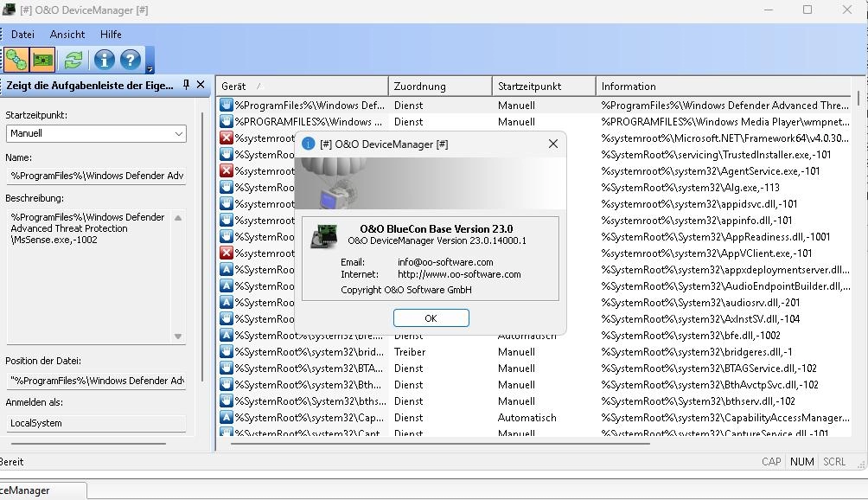The image size is (868, 500).
Task: Sort by the Information column header
Action: click(723, 87)
